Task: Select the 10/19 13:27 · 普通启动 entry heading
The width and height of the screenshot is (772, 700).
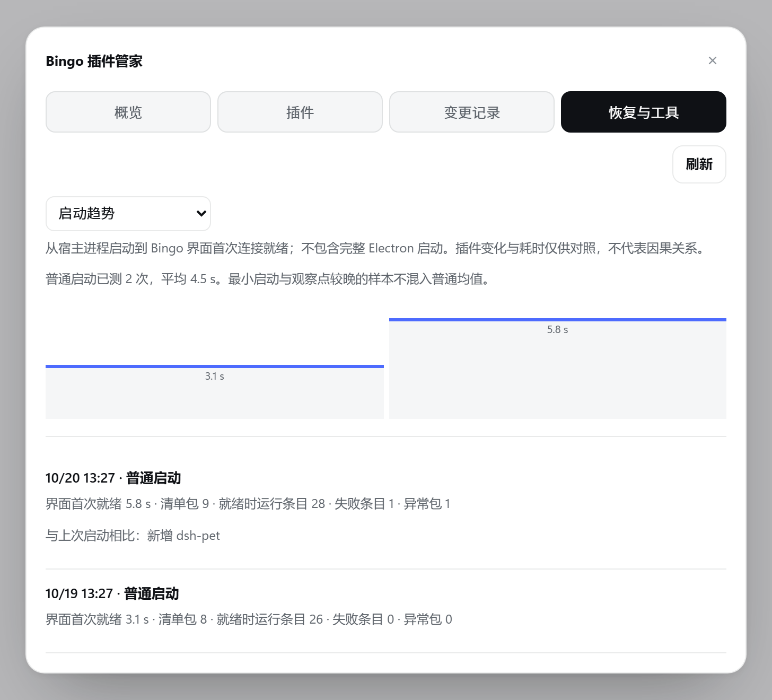Action: [112, 593]
